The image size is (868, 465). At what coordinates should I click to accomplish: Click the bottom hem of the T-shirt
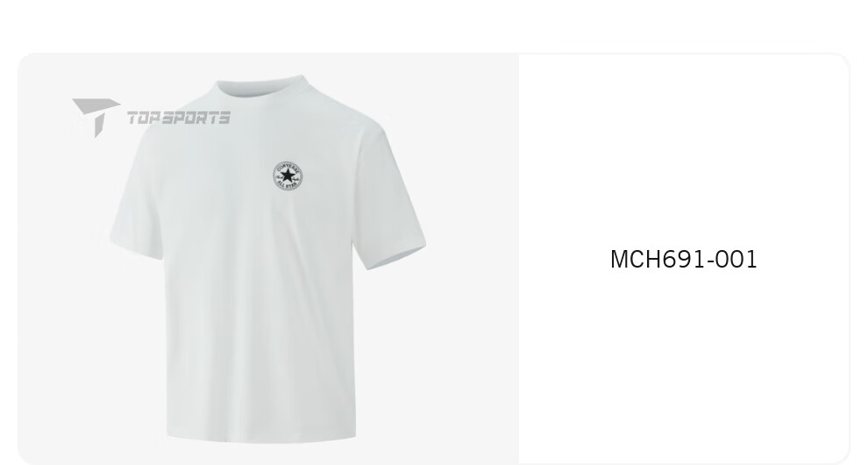261,436
